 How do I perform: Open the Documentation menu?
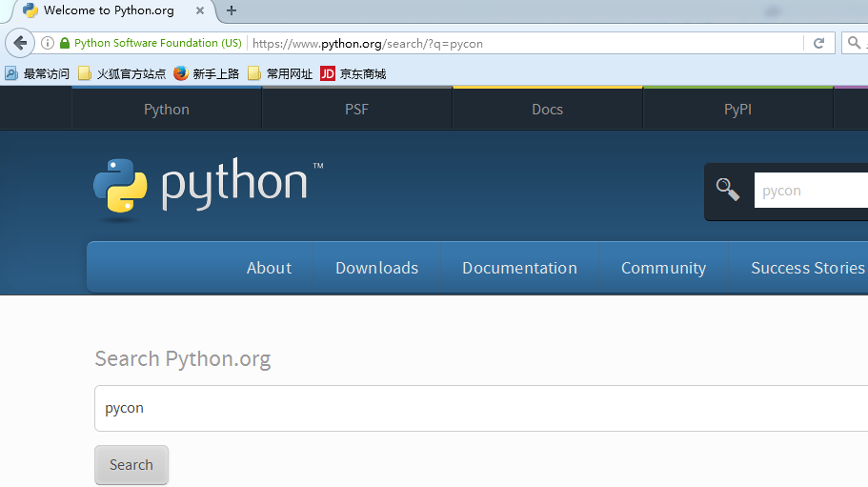click(520, 268)
